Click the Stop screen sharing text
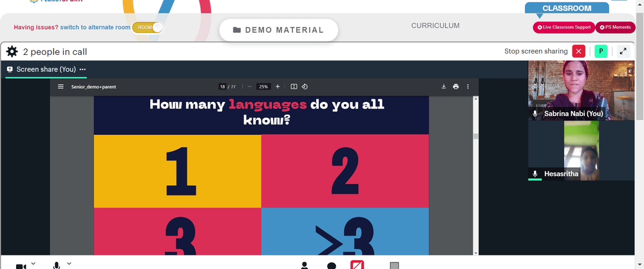Viewport: 644px width, 269px height. [536, 52]
